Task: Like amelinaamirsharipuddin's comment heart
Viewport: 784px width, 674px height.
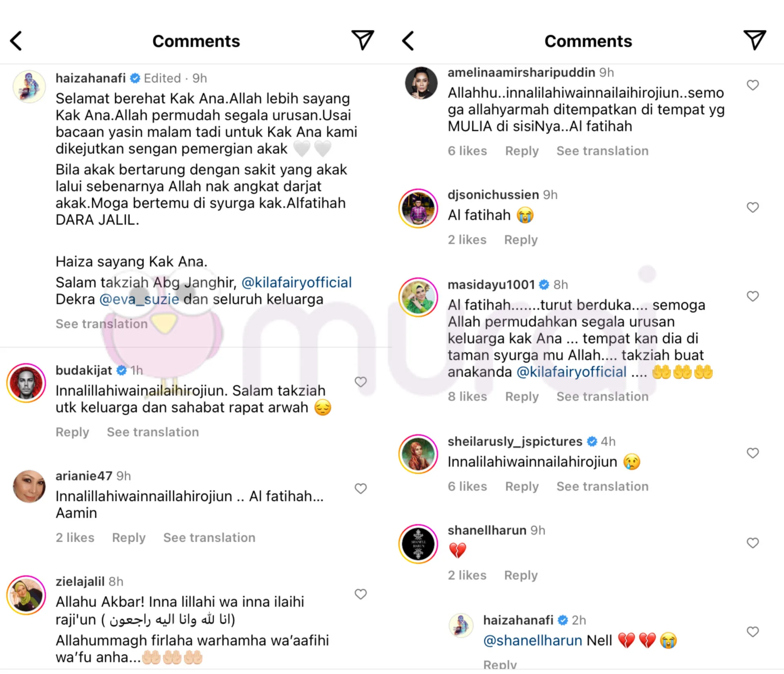Action: [753, 85]
